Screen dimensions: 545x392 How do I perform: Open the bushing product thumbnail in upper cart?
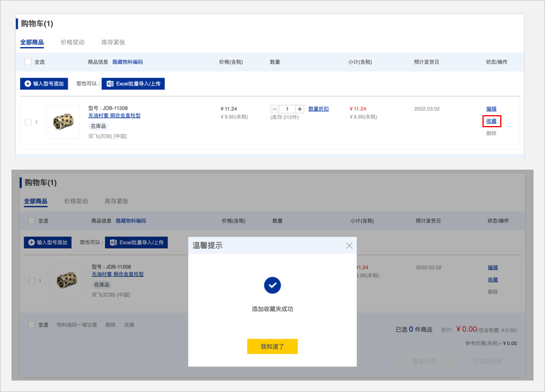[63, 121]
